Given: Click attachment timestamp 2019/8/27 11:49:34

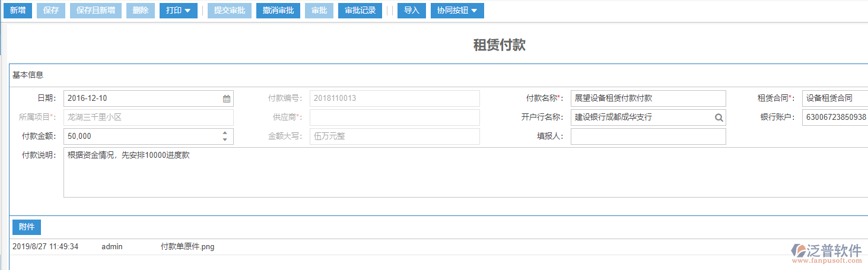Looking at the screenshot, I should click(46, 247).
